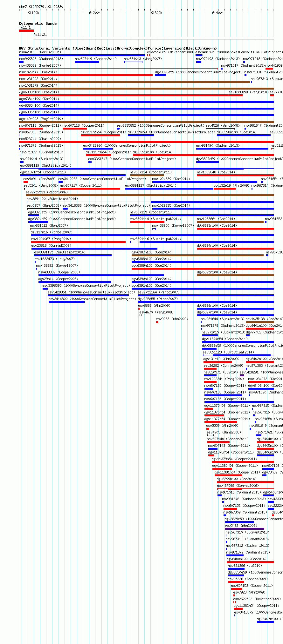The height and width of the screenshot is (644, 283).
Task: Click the esv4526 (Wang2008) variant label
Action: click(223, 125)
